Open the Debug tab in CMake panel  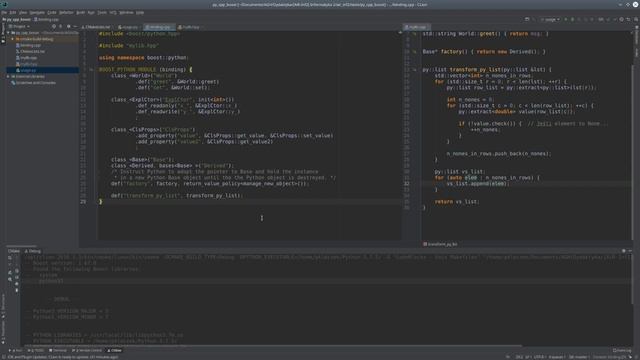[x=33, y=251]
